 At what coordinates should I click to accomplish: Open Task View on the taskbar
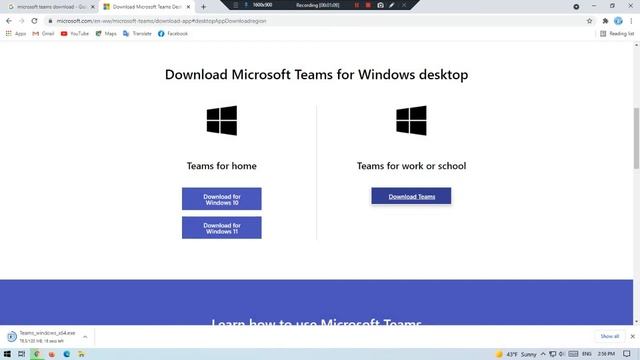point(21,354)
